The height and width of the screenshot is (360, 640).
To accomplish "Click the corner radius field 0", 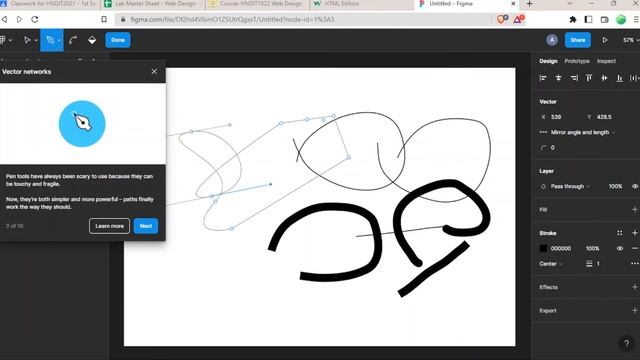I will coord(552,148).
